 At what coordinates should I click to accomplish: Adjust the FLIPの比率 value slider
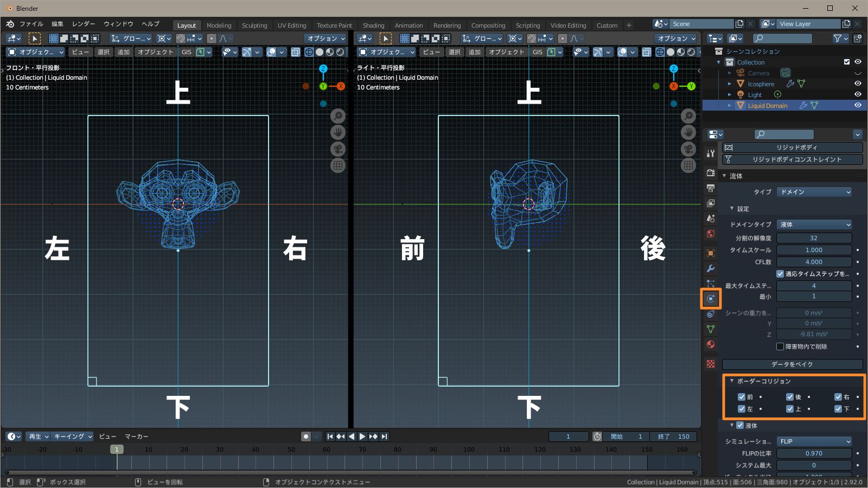[814, 453]
